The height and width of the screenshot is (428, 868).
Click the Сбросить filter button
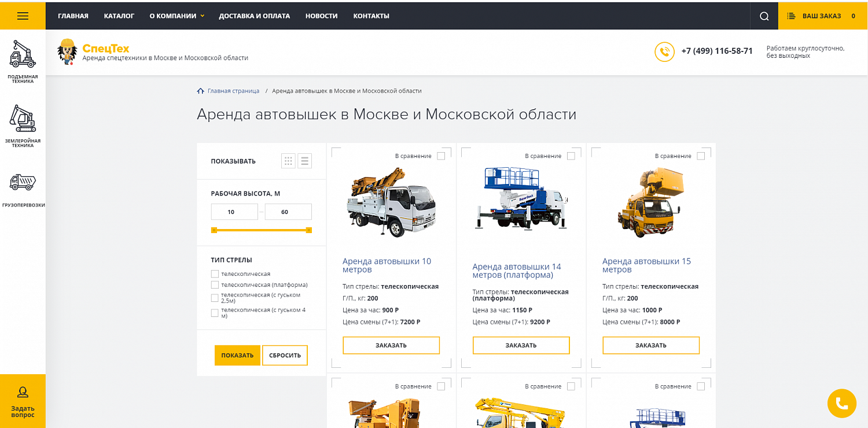[285, 355]
